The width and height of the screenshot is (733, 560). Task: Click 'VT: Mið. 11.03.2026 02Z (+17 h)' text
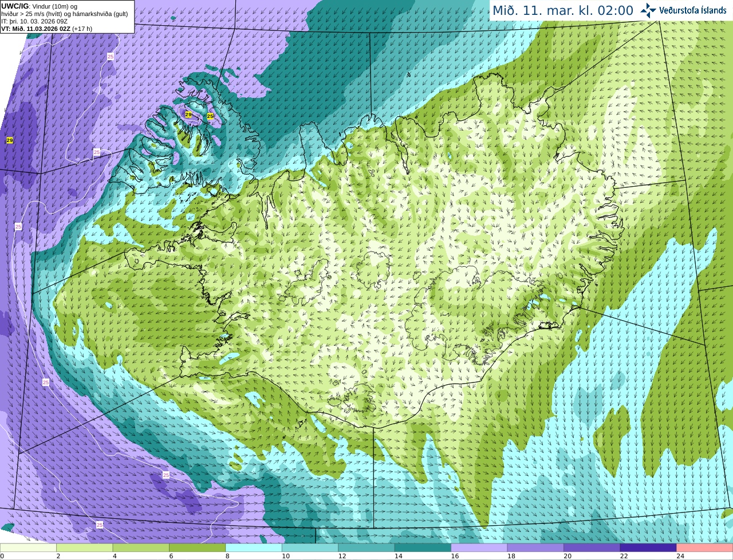point(46,29)
